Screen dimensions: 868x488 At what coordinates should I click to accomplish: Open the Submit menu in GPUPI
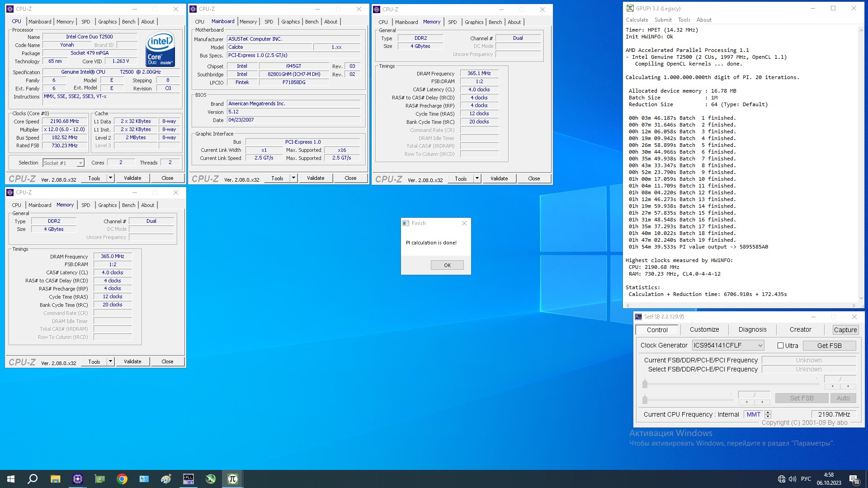(x=663, y=20)
